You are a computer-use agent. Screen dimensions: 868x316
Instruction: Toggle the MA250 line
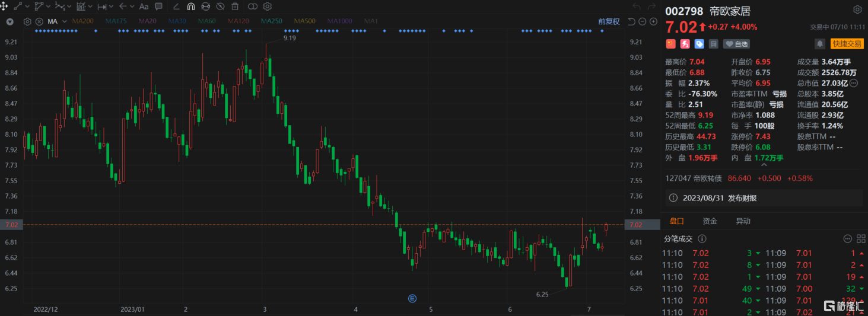click(x=271, y=21)
